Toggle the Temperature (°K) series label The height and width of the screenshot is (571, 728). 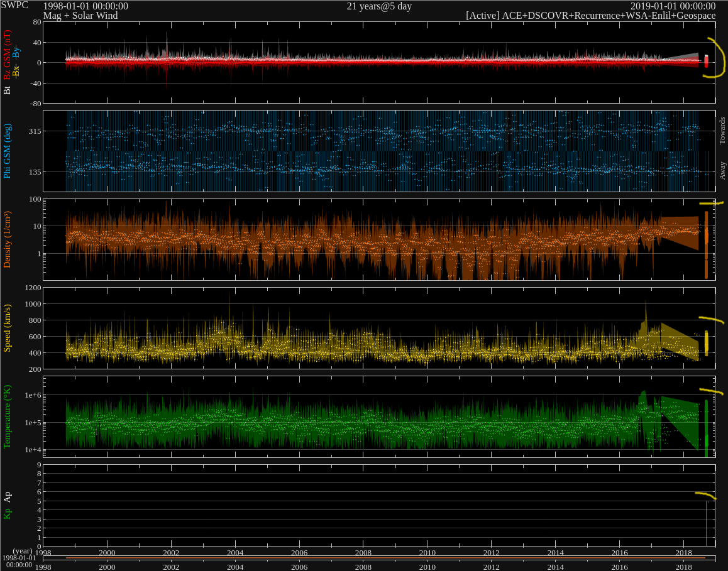click(x=7, y=416)
